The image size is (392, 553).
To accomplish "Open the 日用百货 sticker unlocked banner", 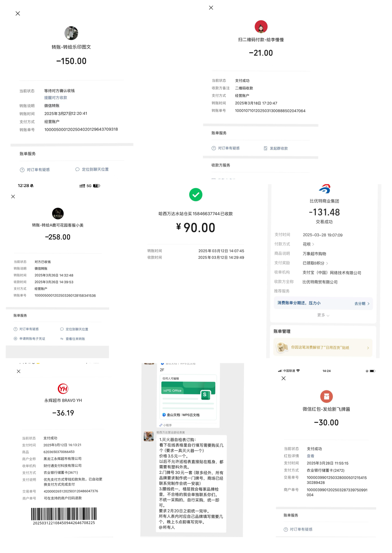I will [x=323, y=348].
